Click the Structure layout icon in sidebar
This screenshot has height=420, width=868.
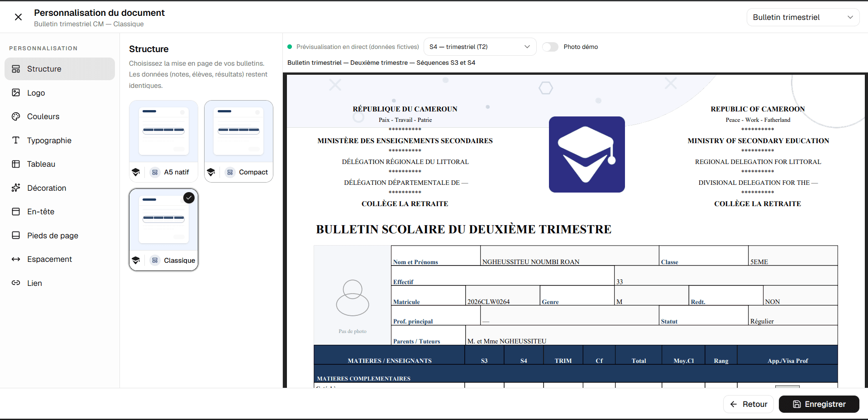pos(16,69)
